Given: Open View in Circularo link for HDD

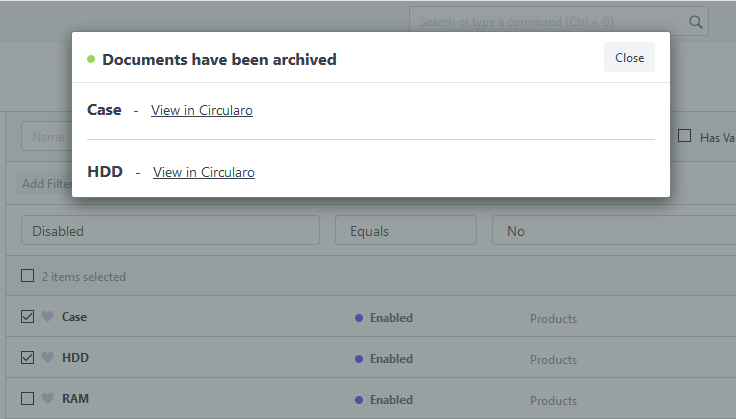Looking at the screenshot, I should [204, 172].
